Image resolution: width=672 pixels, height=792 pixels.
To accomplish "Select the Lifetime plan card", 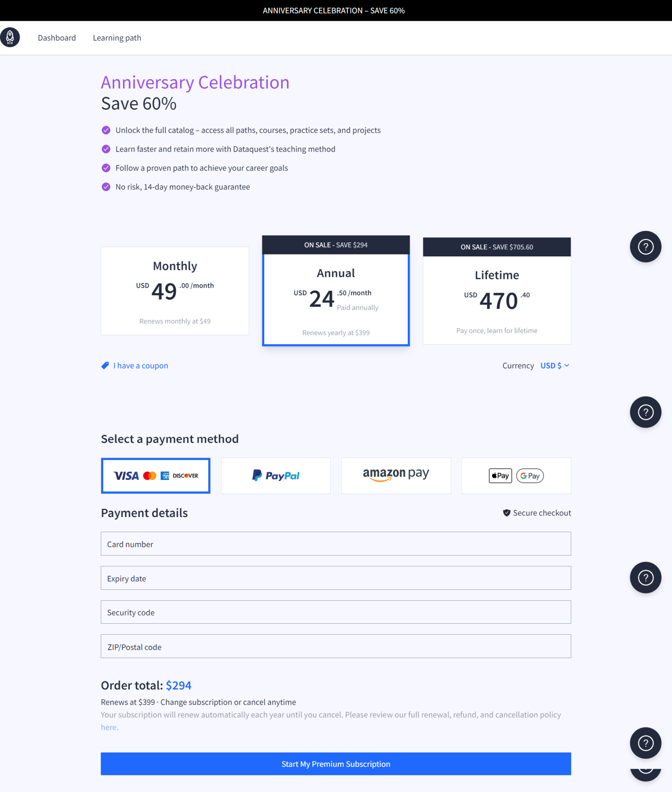I will 497,300.
